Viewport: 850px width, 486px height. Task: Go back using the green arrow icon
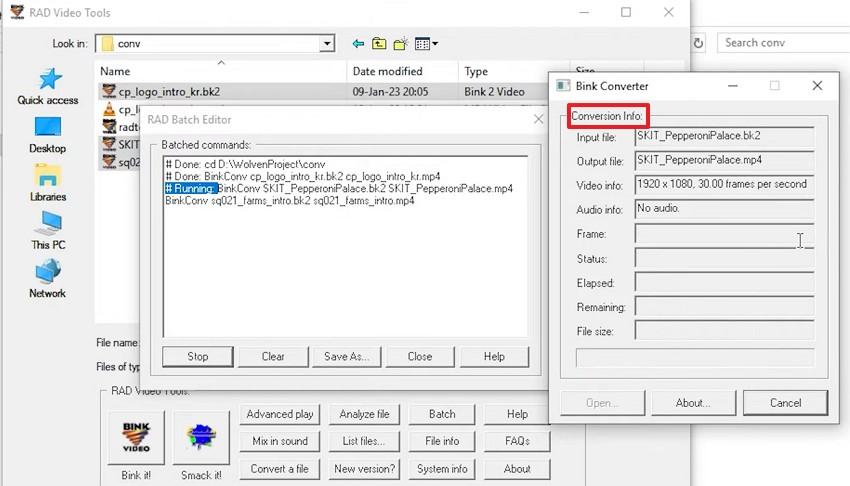[358, 44]
